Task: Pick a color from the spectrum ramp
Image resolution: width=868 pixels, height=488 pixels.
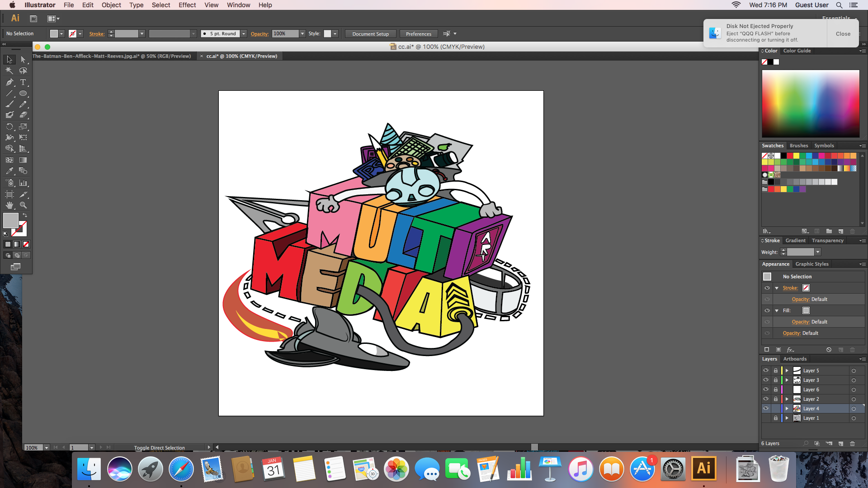Action: 811,103
